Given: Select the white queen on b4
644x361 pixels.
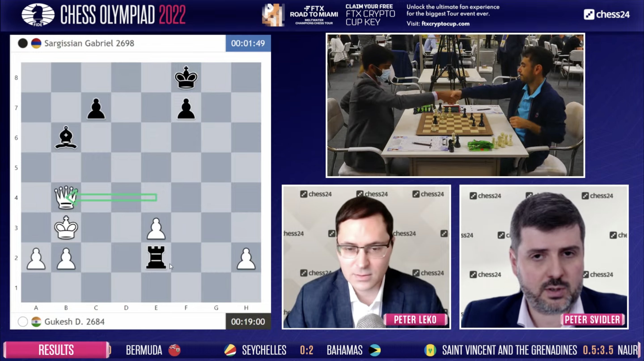Looking at the screenshot, I should 66,197.
